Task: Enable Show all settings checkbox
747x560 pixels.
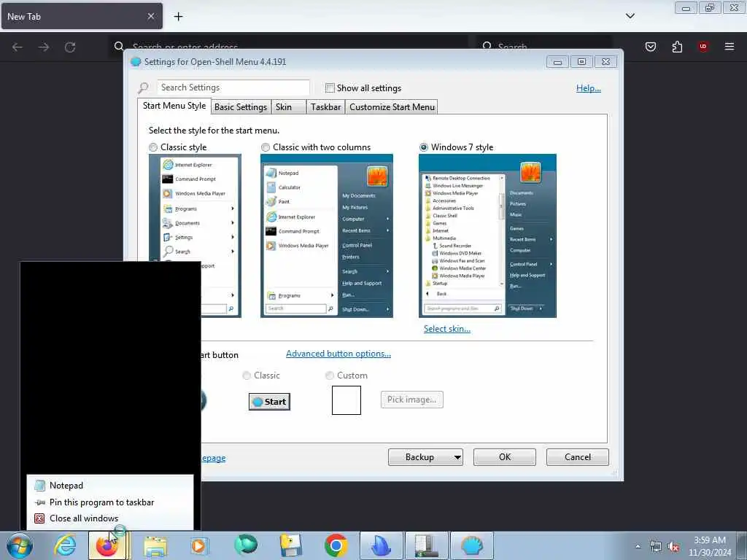Action: (330, 87)
